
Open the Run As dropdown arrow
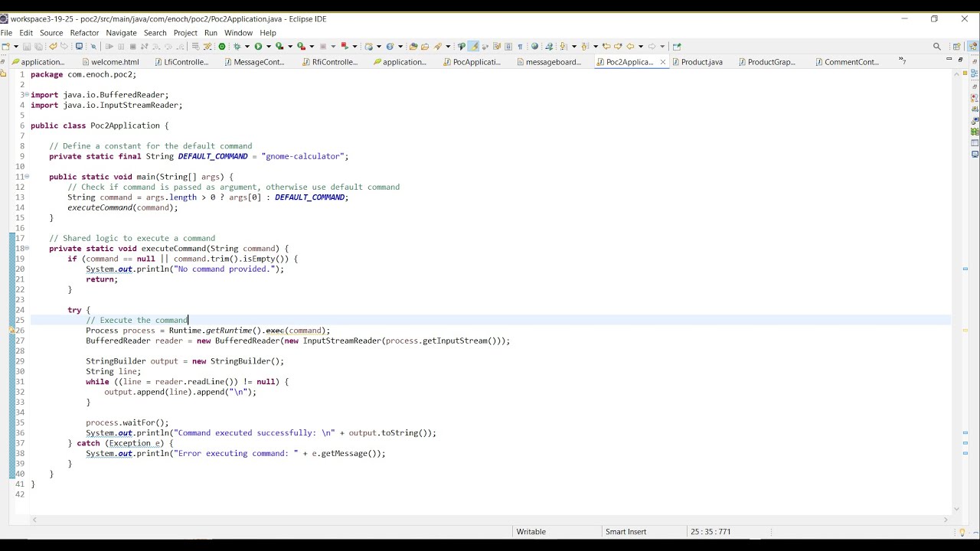point(268,46)
